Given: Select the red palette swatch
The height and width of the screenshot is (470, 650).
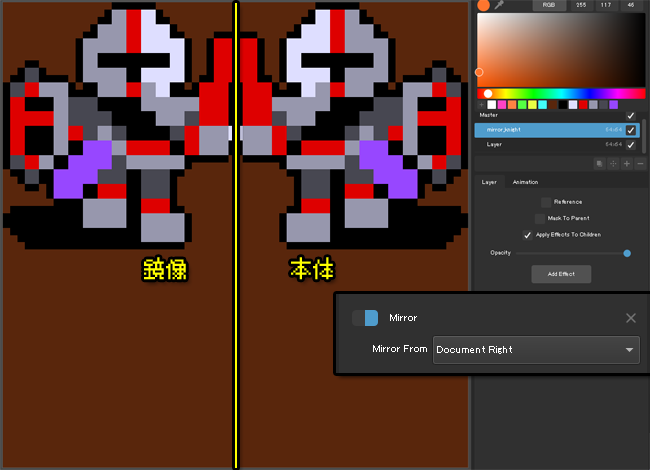Looking at the screenshot, I should tap(583, 105).
